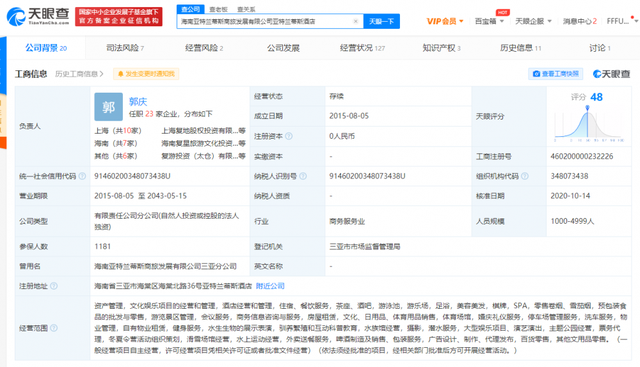Open 消息中心 notifications
The width and height of the screenshot is (640, 367).
580,21
